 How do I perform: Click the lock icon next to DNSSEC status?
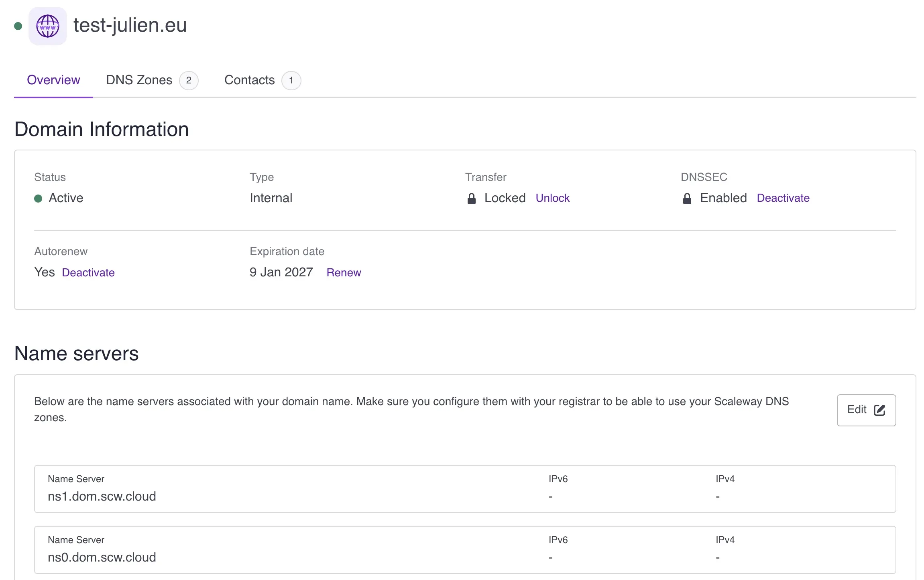click(x=687, y=198)
